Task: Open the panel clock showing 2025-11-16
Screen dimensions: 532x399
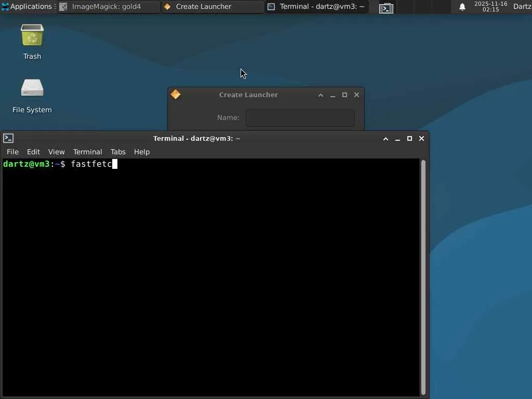Action: click(x=490, y=6)
